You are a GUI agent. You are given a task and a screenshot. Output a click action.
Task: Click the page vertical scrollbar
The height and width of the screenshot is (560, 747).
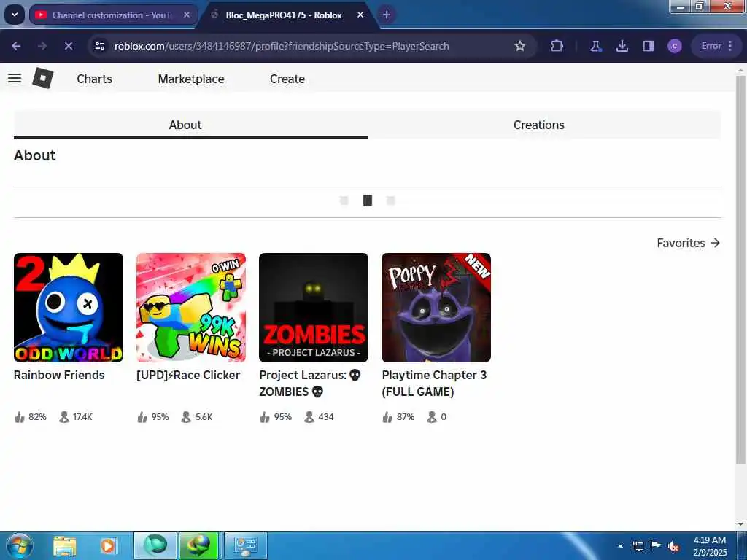coord(740,269)
